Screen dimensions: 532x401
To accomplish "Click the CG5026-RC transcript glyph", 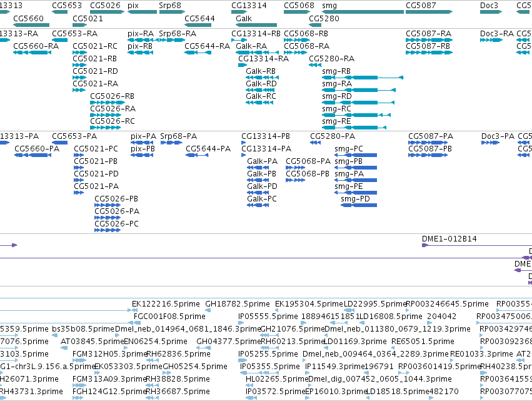I will pos(106,128).
